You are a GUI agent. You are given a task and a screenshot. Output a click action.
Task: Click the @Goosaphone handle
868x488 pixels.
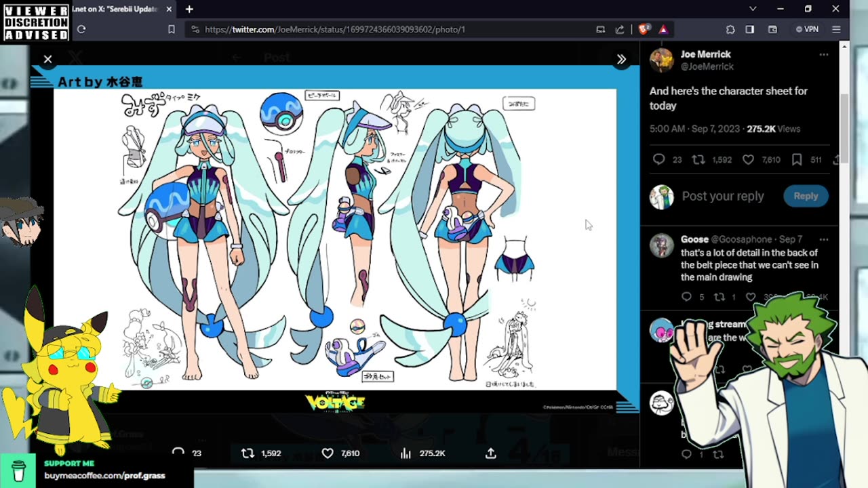[x=741, y=239]
